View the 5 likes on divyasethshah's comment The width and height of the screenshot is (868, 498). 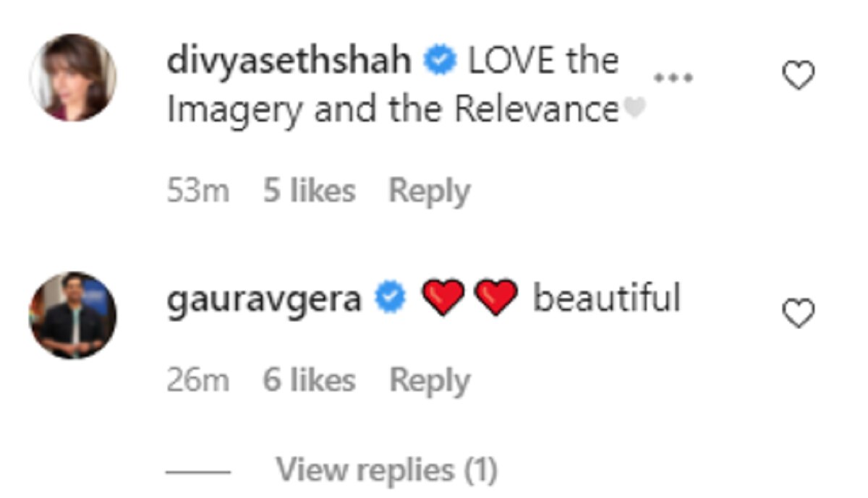[309, 191]
